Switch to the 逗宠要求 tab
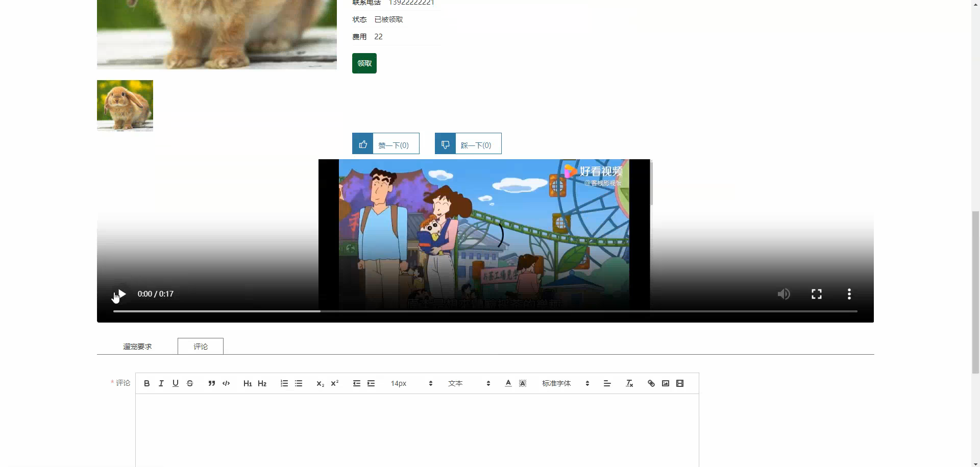Viewport: 980px width, 467px height. (x=137, y=347)
